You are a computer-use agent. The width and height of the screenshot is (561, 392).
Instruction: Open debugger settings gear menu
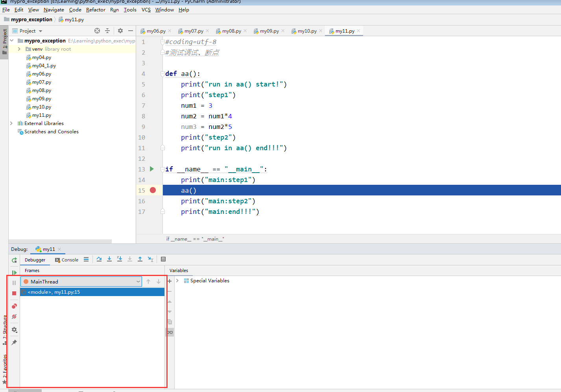pyautogui.click(x=14, y=330)
